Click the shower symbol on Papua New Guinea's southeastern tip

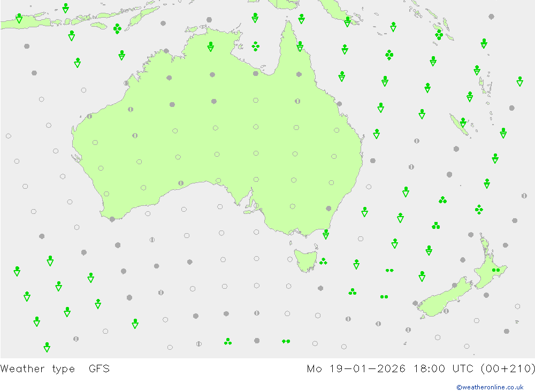click(347, 22)
